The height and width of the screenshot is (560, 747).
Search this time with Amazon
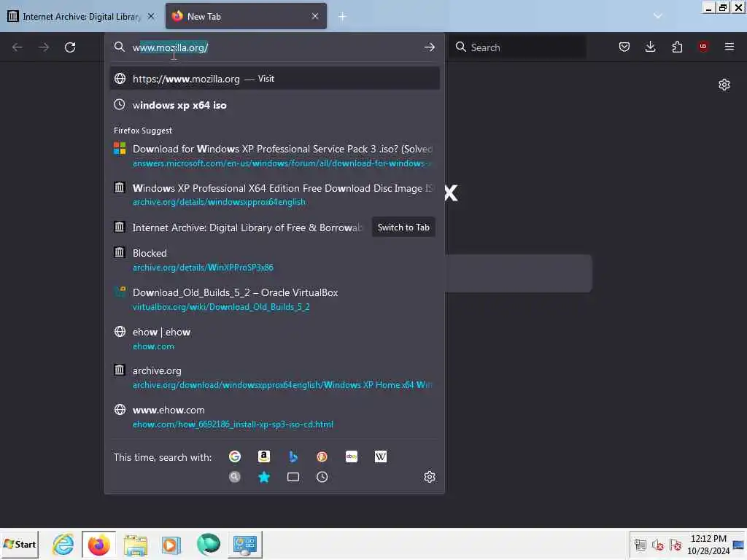point(264,456)
